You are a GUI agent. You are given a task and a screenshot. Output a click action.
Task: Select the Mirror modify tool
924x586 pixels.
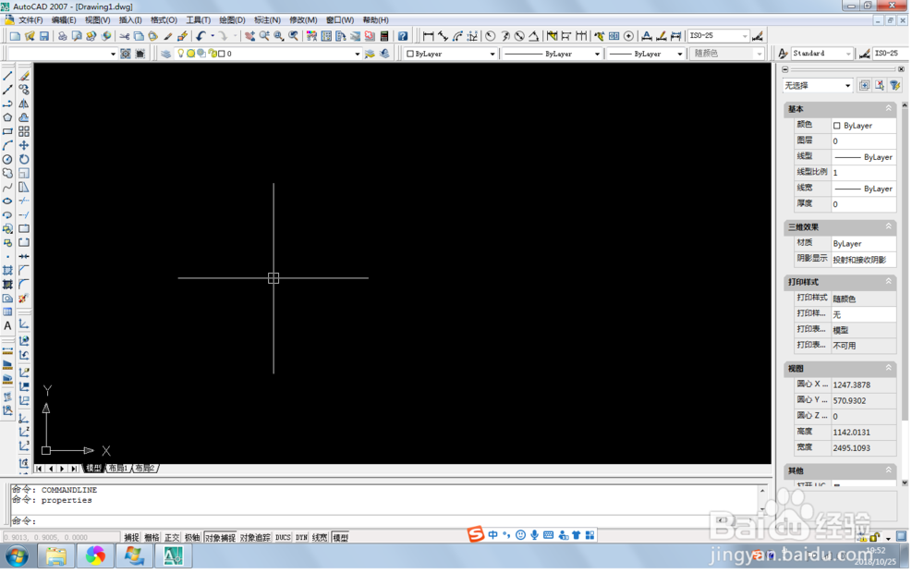pyautogui.click(x=24, y=104)
